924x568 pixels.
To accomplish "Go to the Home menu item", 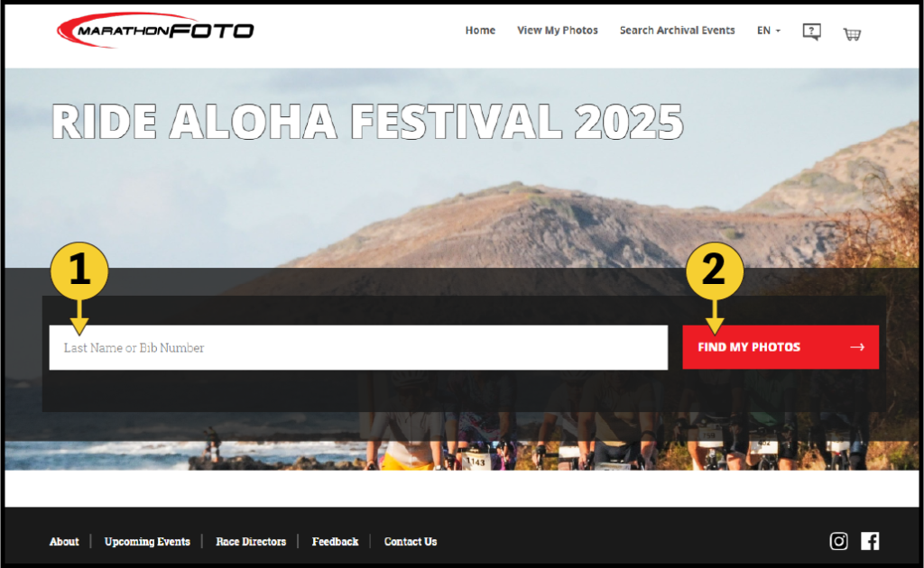I will (480, 31).
